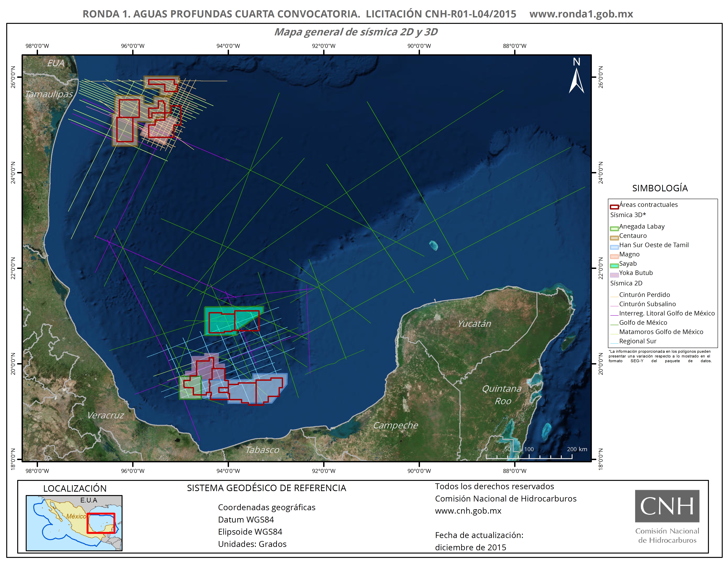Click the Sísmica 2D legend subheading
The width and height of the screenshot is (728, 563).
tap(626, 283)
